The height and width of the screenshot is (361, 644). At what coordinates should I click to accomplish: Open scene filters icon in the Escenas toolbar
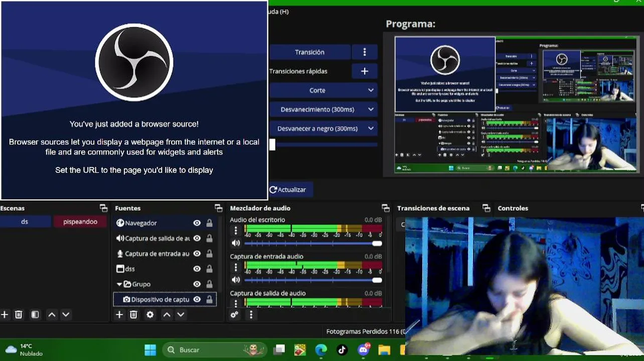pyautogui.click(x=35, y=315)
